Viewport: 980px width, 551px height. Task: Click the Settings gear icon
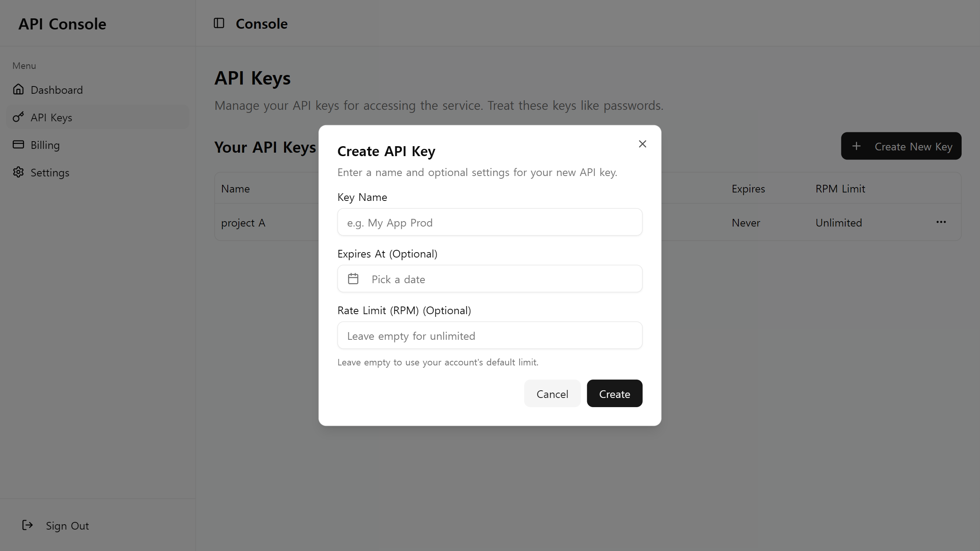pyautogui.click(x=18, y=172)
